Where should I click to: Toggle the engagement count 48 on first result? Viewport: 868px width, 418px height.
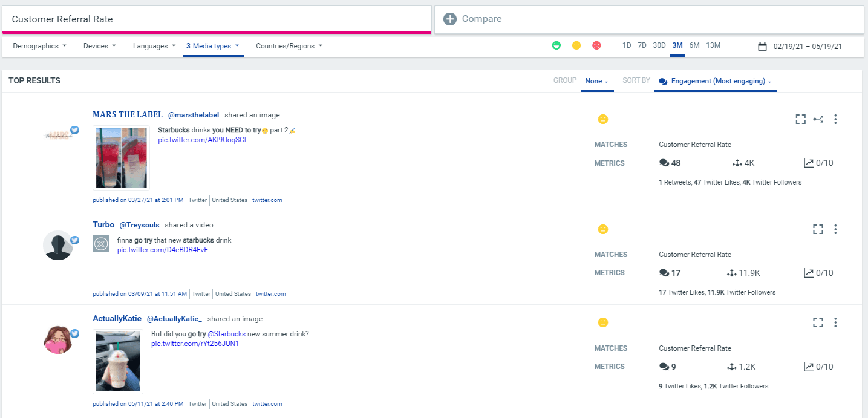coord(670,163)
